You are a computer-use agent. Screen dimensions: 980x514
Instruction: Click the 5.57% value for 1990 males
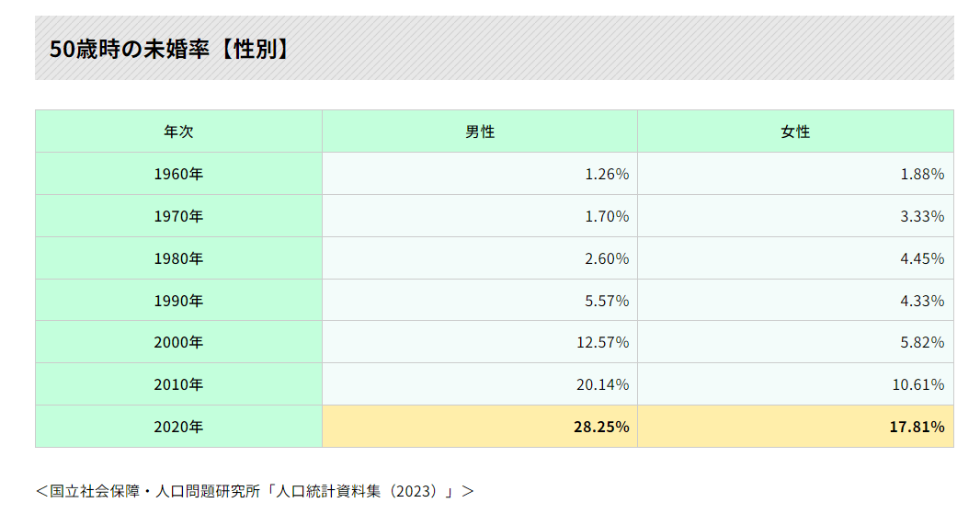coord(607,301)
